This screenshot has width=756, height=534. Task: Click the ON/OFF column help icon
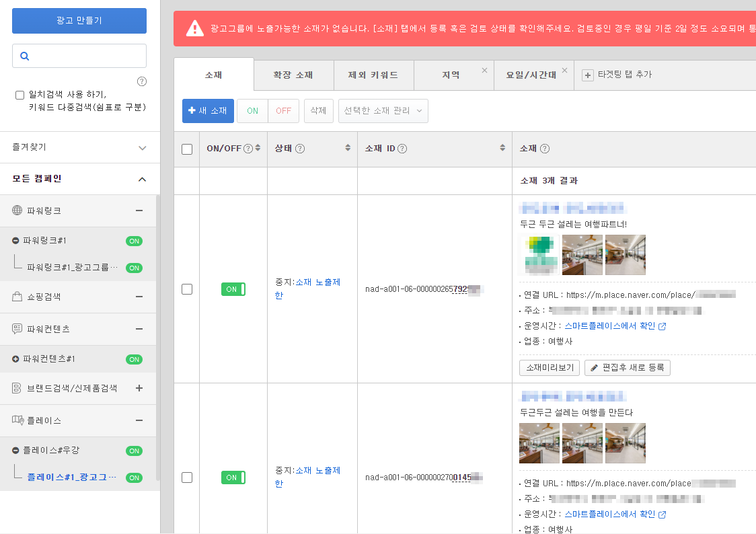pos(248,149)
